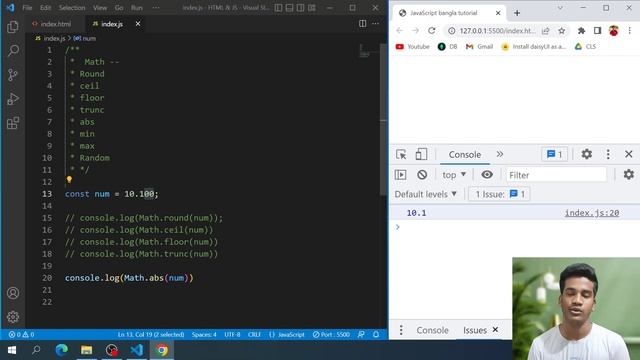Open DevTools customize three-dot menu

pyautogui.click(x=608, y=154)
